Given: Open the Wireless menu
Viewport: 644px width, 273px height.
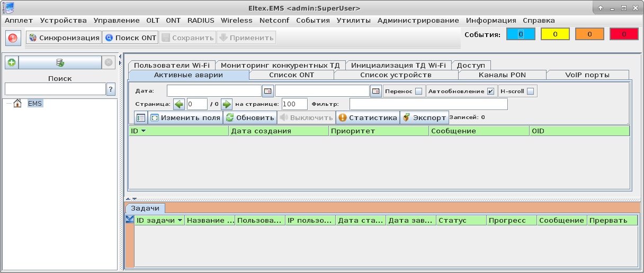Looking at the screenshot, I should (x=237, y=21).
